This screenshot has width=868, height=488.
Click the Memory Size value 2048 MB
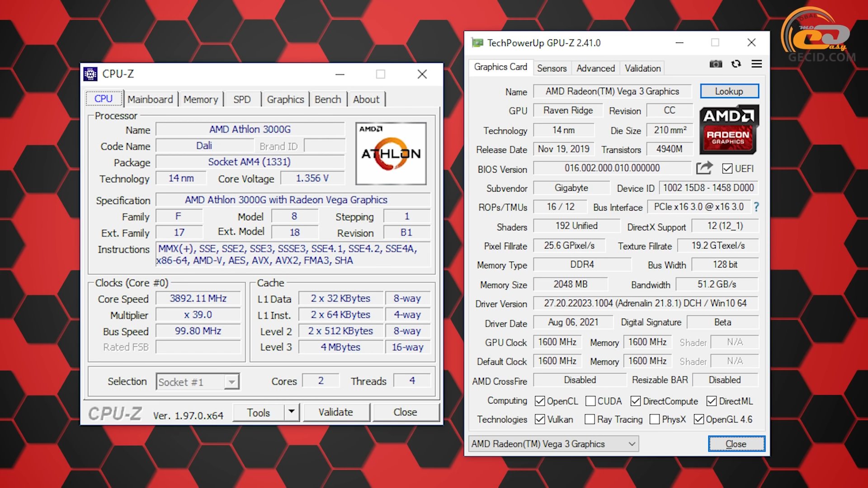coord(571,284)
